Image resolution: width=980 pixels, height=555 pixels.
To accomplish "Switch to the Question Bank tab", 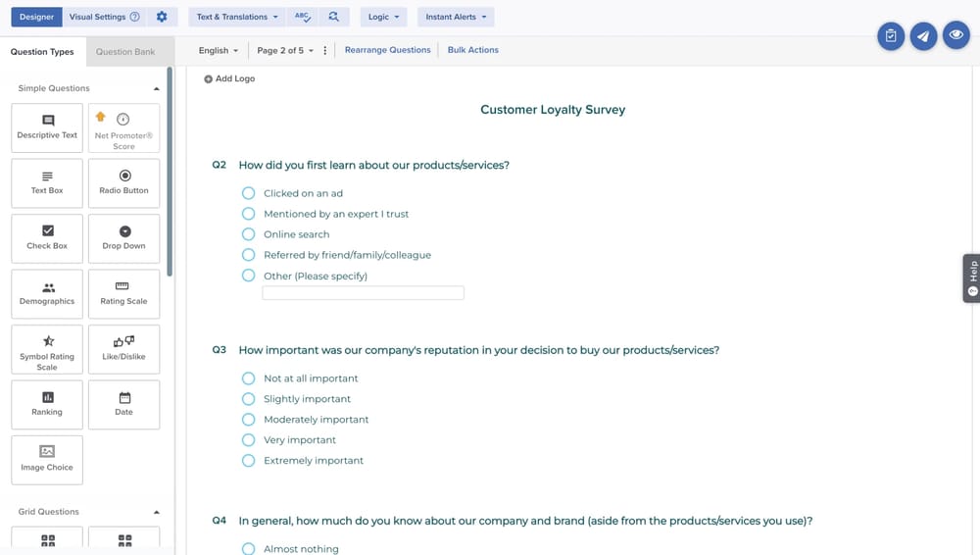I will (125, 52).
